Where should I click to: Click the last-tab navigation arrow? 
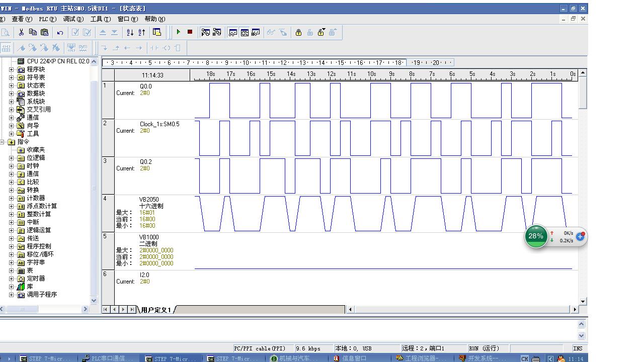(x=132, y=309)
